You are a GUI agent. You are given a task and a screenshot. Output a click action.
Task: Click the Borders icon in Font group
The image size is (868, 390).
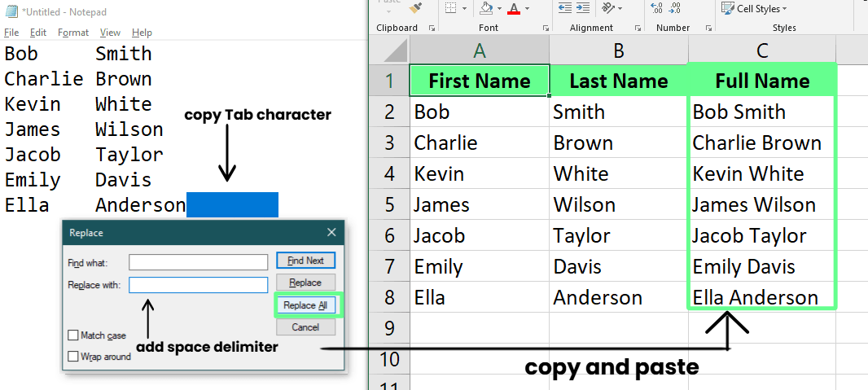450,8
